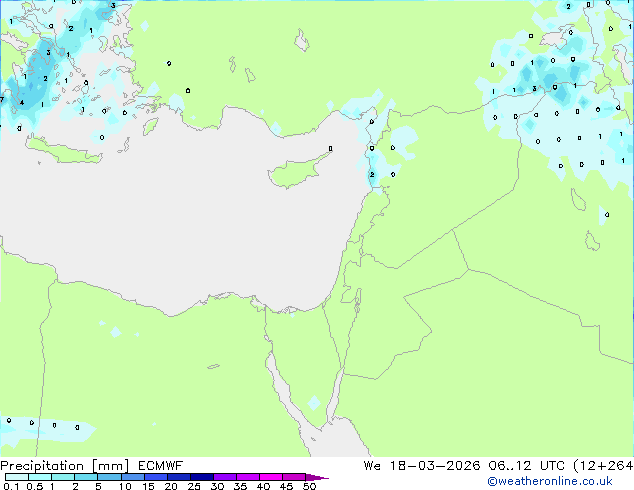Image resolution: width=634 pixels, height=490 pixels.
Task: Click the 0.1–0.5 mm palest cyan legend swatch
Action: point(17,477)
